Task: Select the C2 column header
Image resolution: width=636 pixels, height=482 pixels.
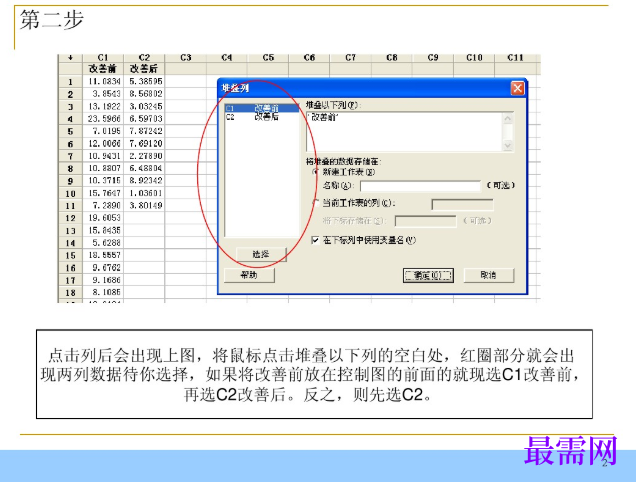Action: (144, 58)
